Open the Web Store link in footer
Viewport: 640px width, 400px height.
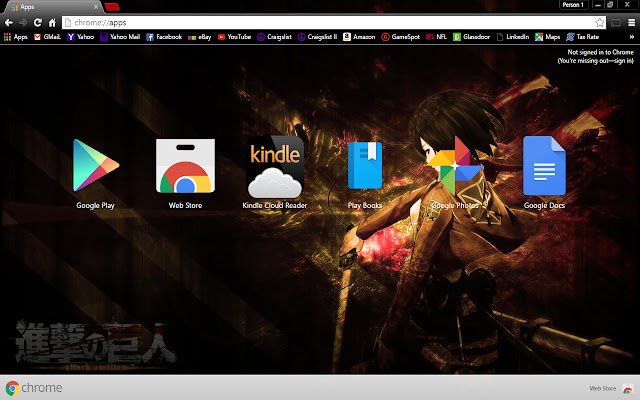click(611, 388)
